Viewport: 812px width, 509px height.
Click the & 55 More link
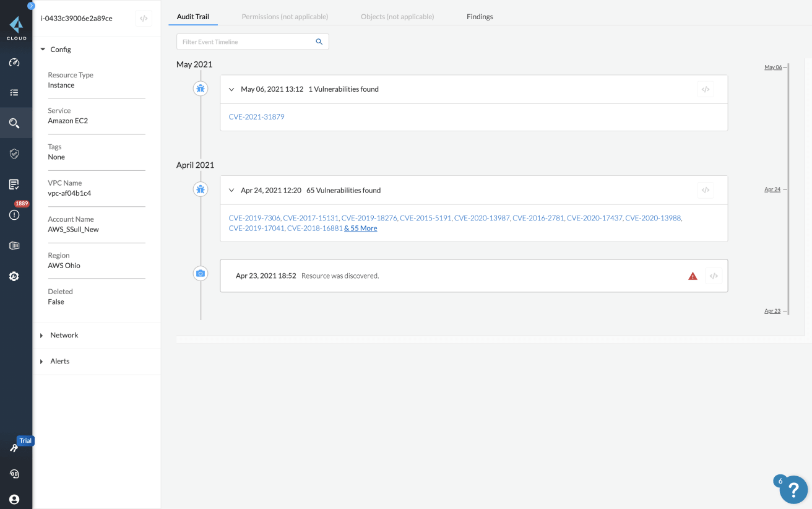pos(361,228)
